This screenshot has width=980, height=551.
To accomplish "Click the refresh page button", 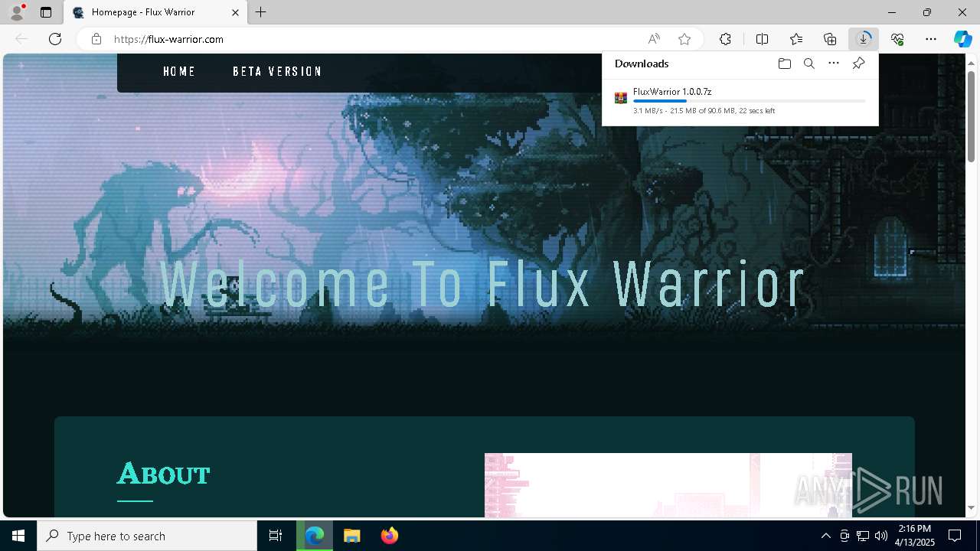I will (x=55, y=39).
